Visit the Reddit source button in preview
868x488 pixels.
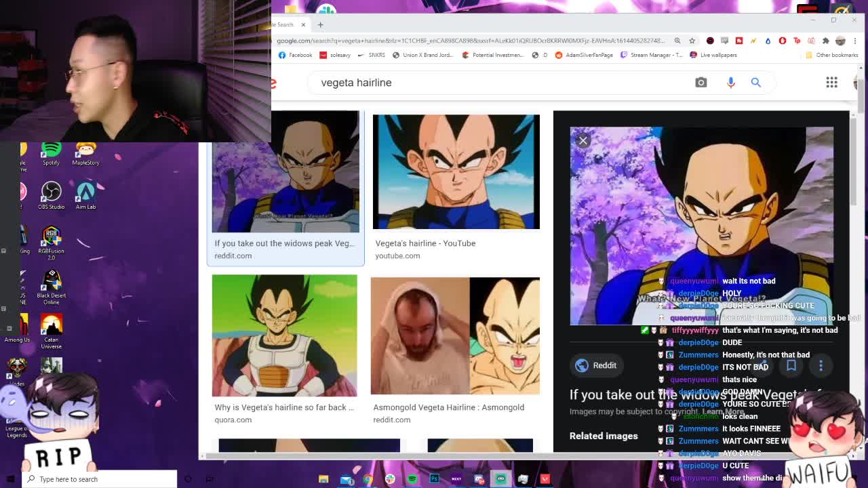coord(596,365)
